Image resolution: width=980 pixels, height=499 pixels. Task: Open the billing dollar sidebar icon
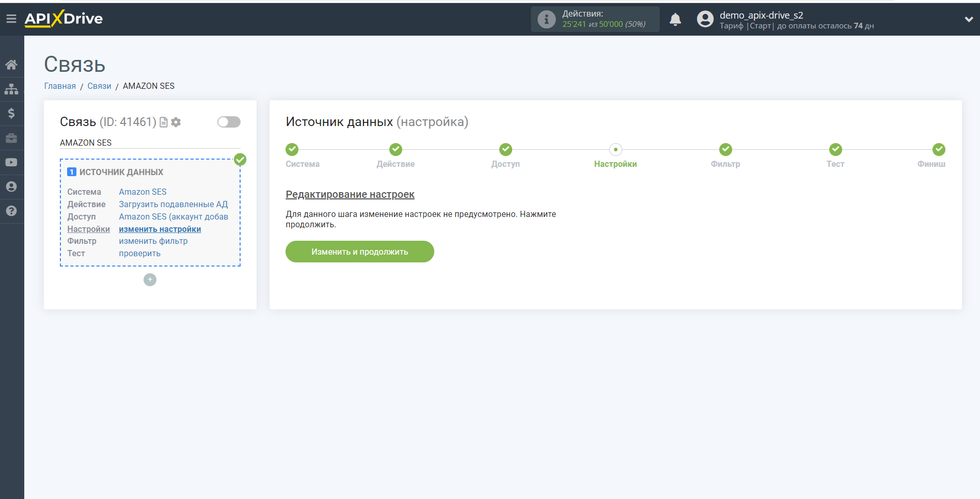point(11,113)
